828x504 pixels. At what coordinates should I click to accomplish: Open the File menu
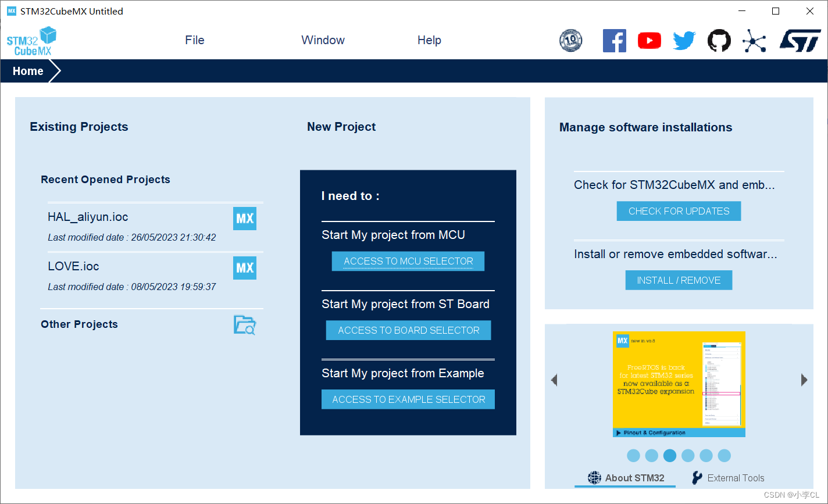195,40
